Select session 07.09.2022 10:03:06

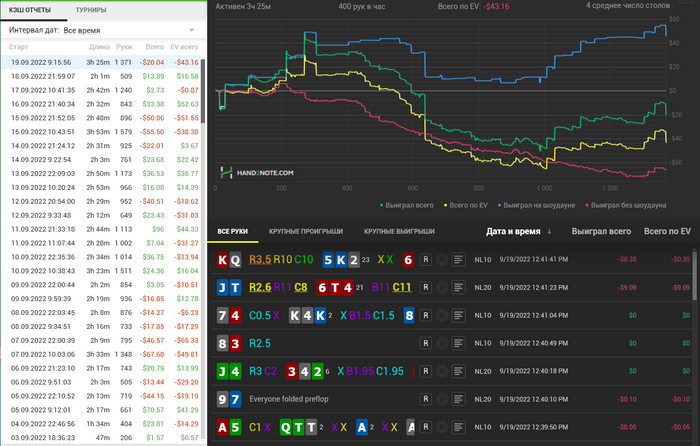click(102, 354)
